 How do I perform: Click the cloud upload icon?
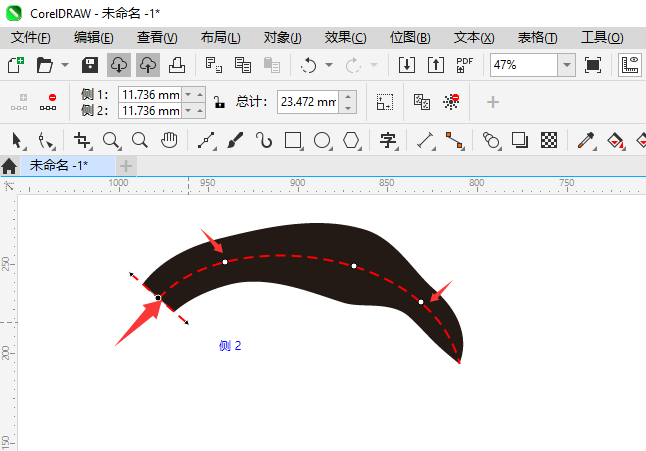(x=148, y=65)
